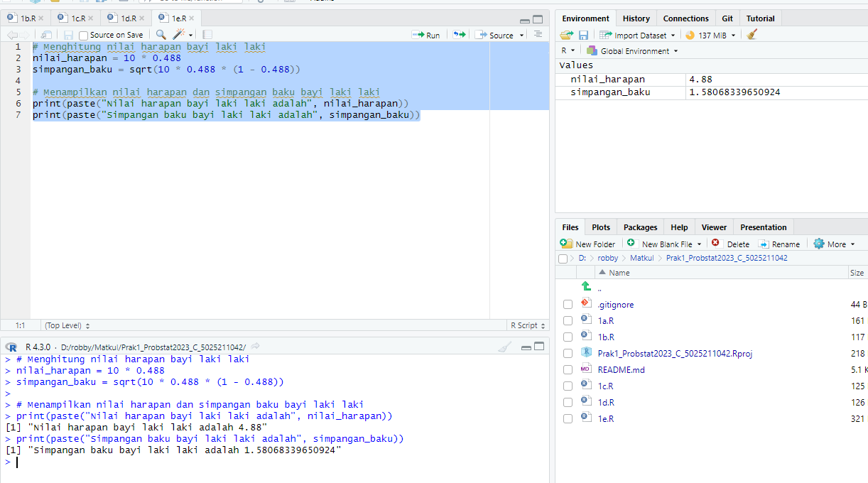Rename the selected file
This screenshot has width=868, height=483.
coord(779,244)
